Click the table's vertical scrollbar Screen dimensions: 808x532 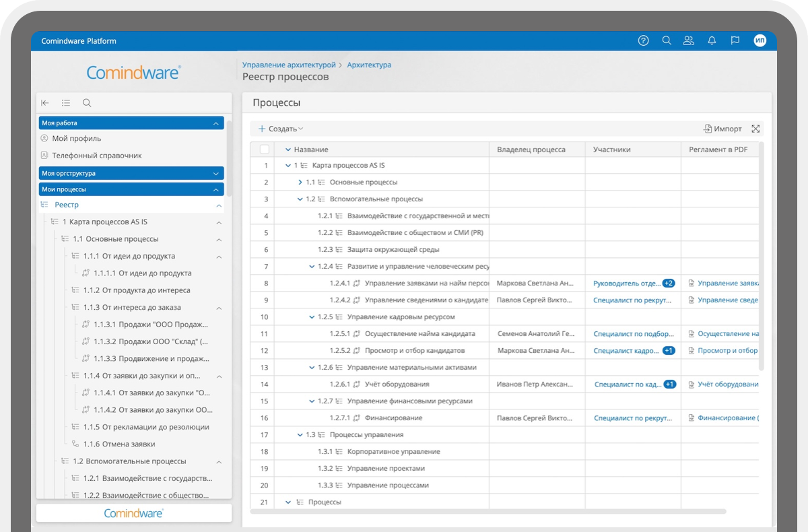[762, 256]
